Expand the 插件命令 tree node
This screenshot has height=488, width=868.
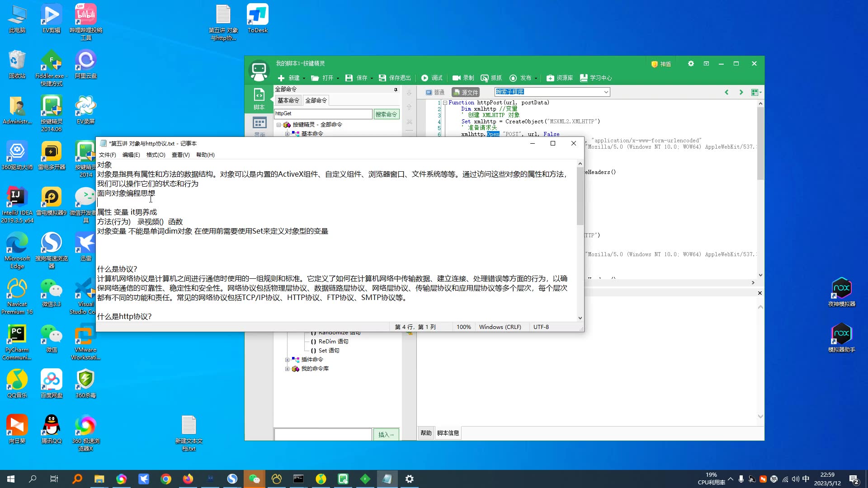point(287,360)
